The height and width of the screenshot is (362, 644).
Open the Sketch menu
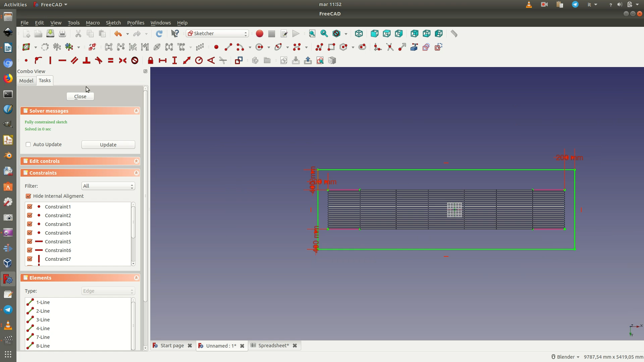(x=113, y=23)
